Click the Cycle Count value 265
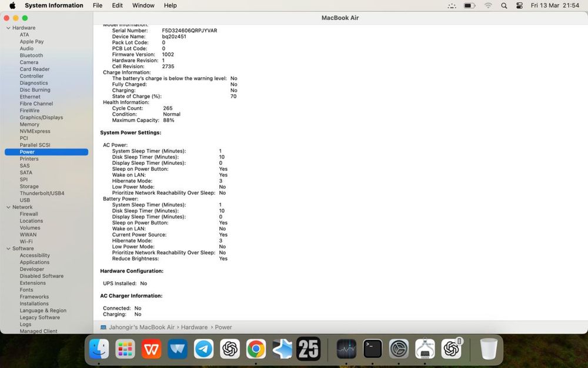Viewport: 588px width, 368px height. click(168, 108)
